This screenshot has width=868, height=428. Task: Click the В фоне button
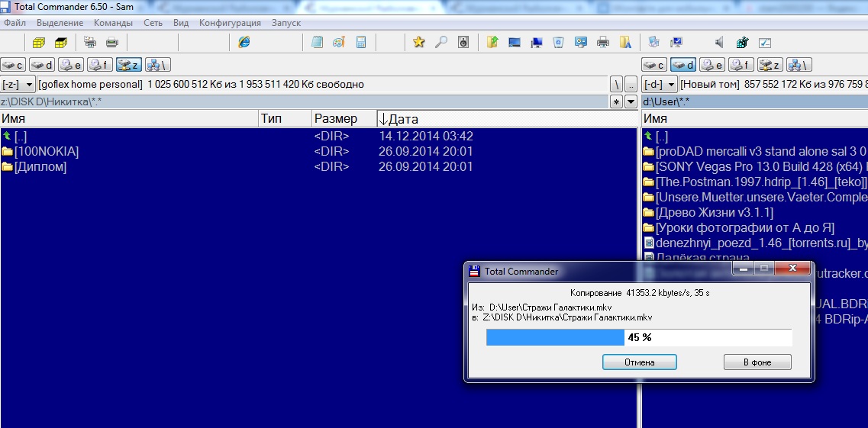click(x=757, y=362)
